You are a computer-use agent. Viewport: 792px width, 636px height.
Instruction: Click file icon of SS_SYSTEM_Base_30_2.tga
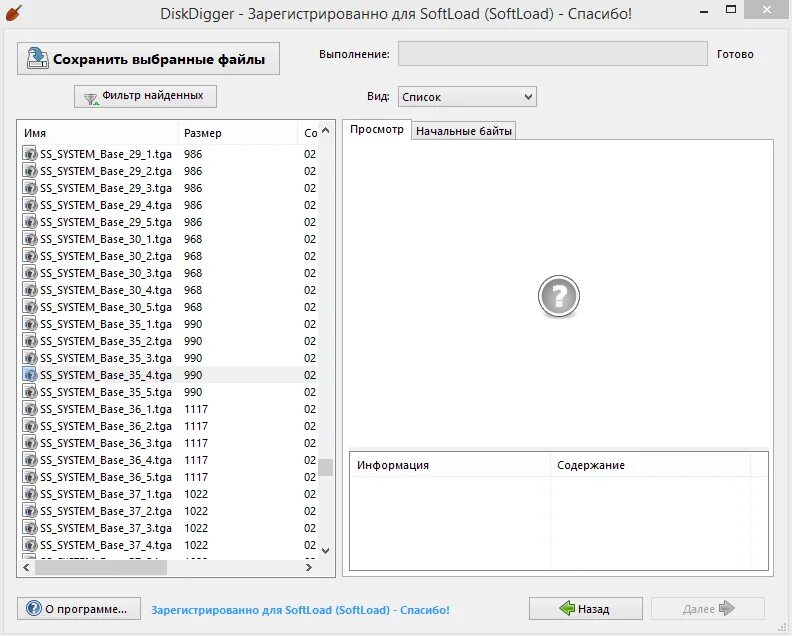[30, 256]
